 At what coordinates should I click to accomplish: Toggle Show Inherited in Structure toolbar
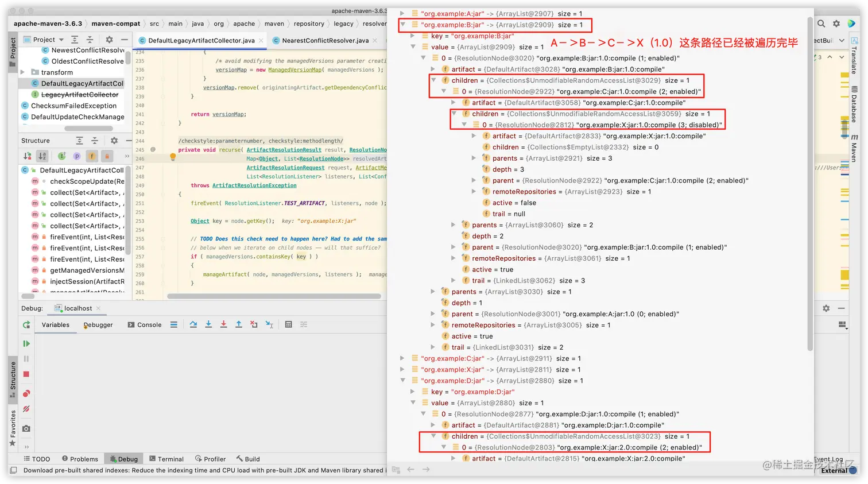(61, 156)
